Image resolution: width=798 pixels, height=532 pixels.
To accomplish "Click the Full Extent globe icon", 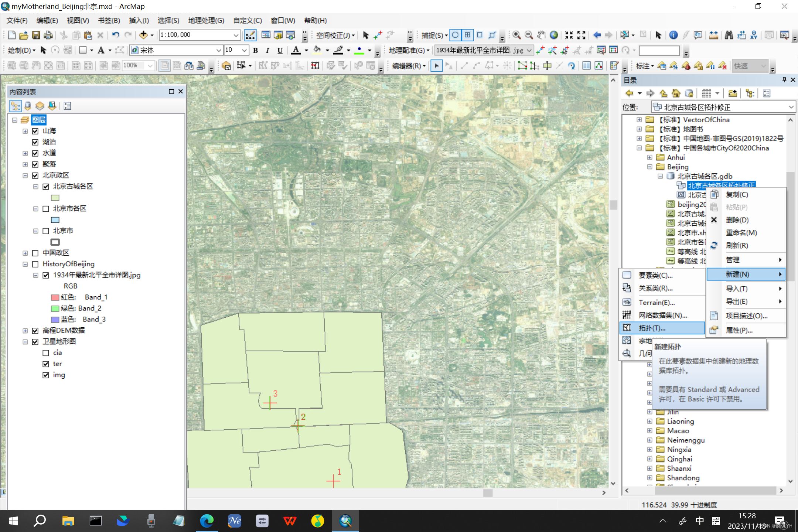I will click(553, 35).
